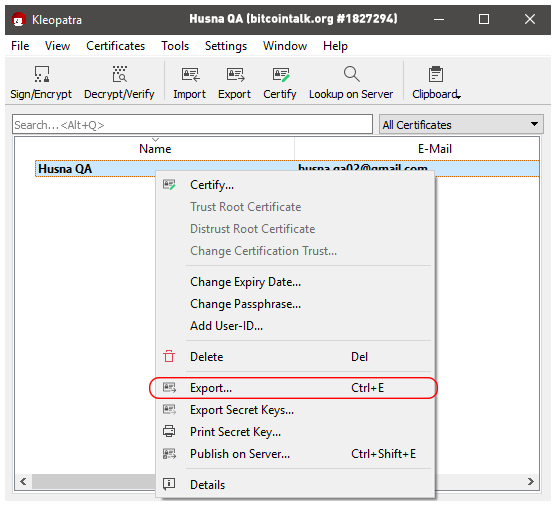Sort by the E-Mail column header

pyautogui.click(x=435, y=149)
